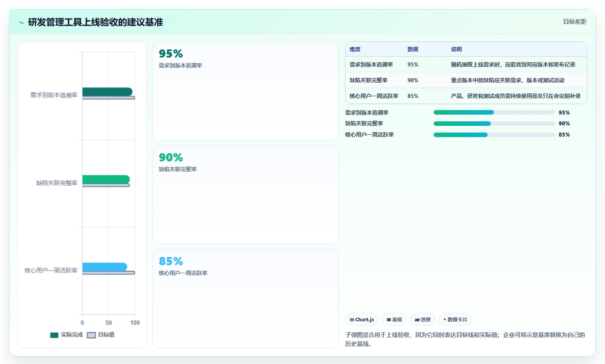Toggle the 目标值 legend item in the chart
The image size is (605, 364).
click(101, 335)
